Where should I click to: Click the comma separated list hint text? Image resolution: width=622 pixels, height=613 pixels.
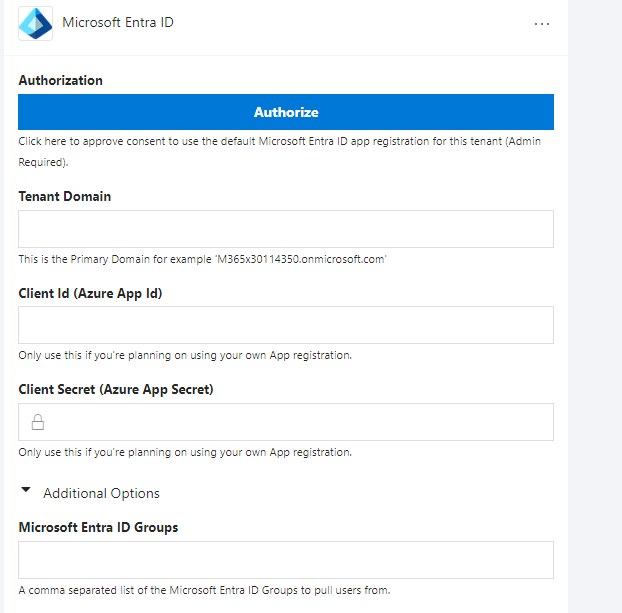[204, 590]
